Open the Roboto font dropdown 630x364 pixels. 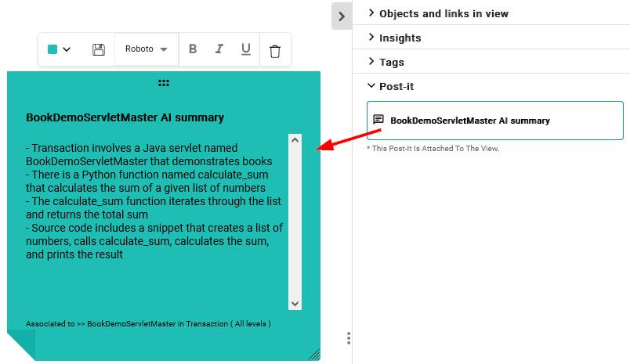tap(147, 49)
